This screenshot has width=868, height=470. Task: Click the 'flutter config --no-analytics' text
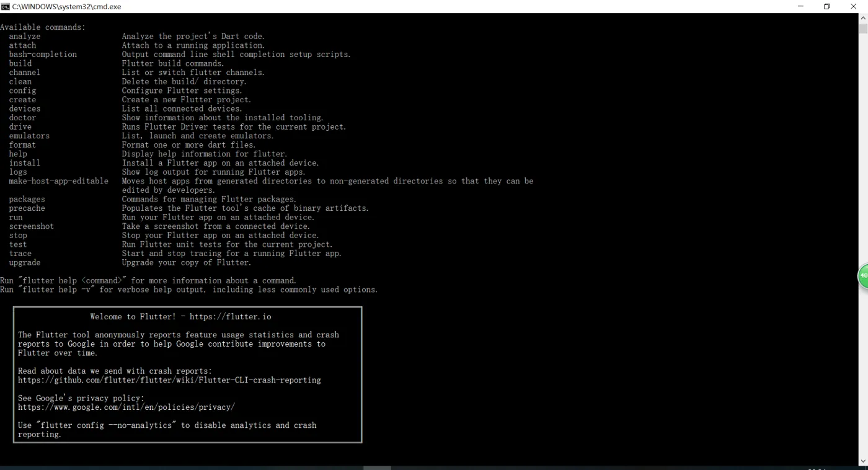[x=108, y=425]
